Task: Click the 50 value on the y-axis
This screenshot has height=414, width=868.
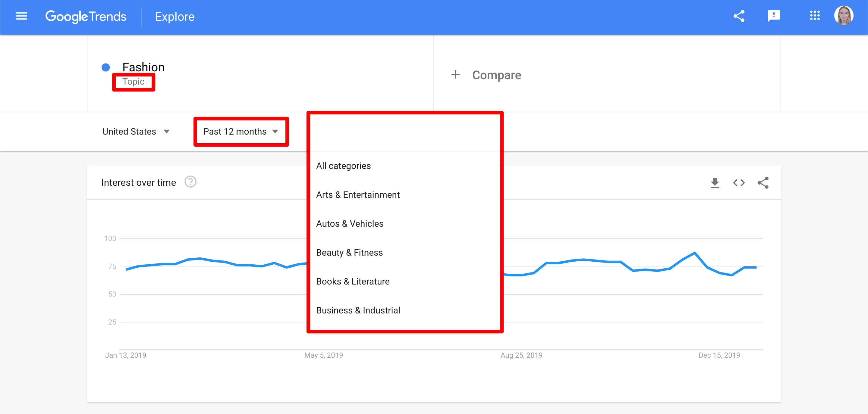Action: [x=112, y=294]
